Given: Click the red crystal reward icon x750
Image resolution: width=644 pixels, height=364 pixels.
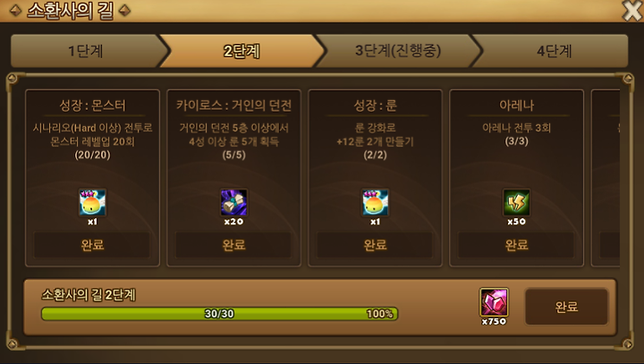Looking at the screenshot, I should pos(494,302).
